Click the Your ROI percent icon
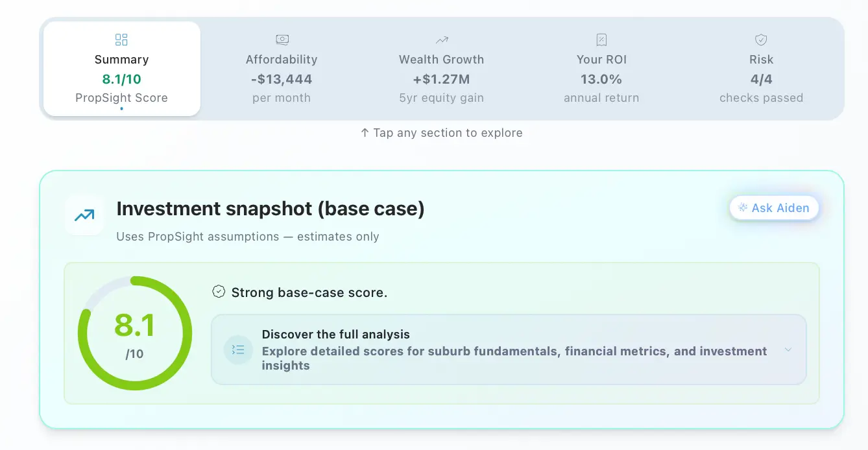Screen dimensions: 868x450 point(601,40)
